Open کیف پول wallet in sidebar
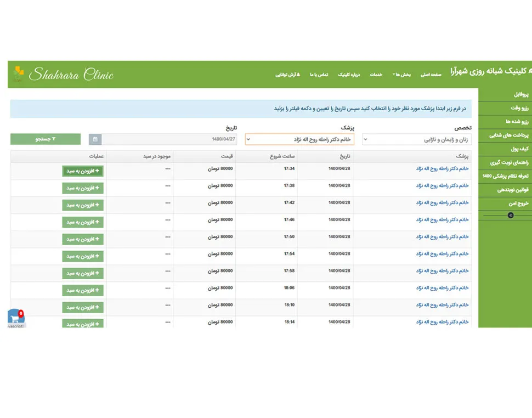Image resolution: width=532 pixels, height=418 pixels. coord(505,149)
